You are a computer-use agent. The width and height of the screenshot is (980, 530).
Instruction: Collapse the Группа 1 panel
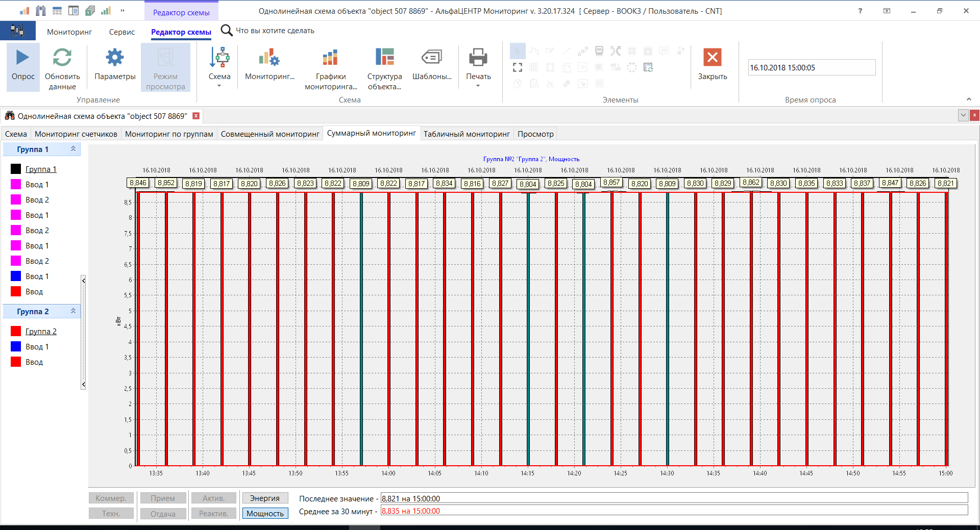click(x=73, y=149)
